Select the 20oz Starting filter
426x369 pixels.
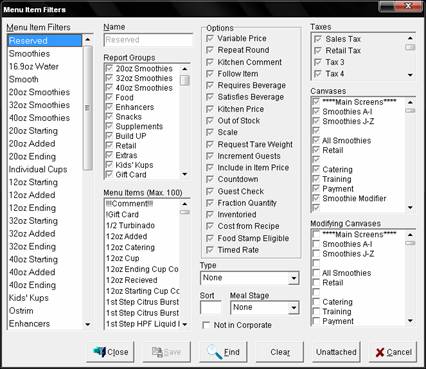click(45, 131)
